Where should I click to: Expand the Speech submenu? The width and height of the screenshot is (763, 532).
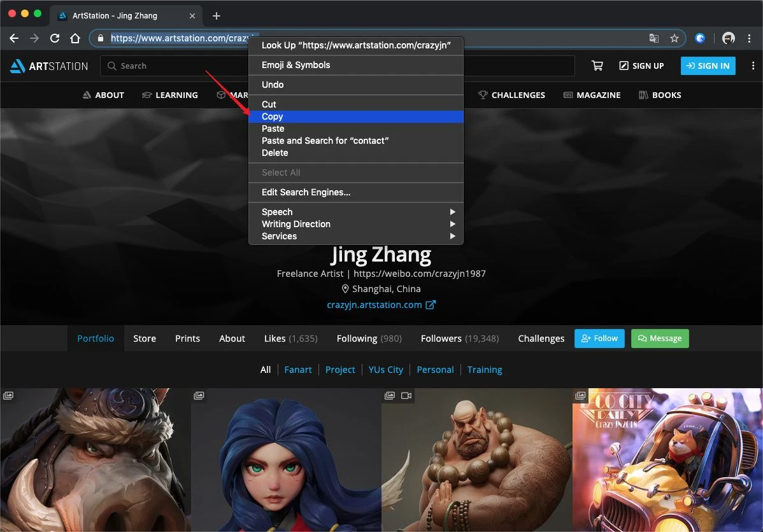(x=355, y=212)
